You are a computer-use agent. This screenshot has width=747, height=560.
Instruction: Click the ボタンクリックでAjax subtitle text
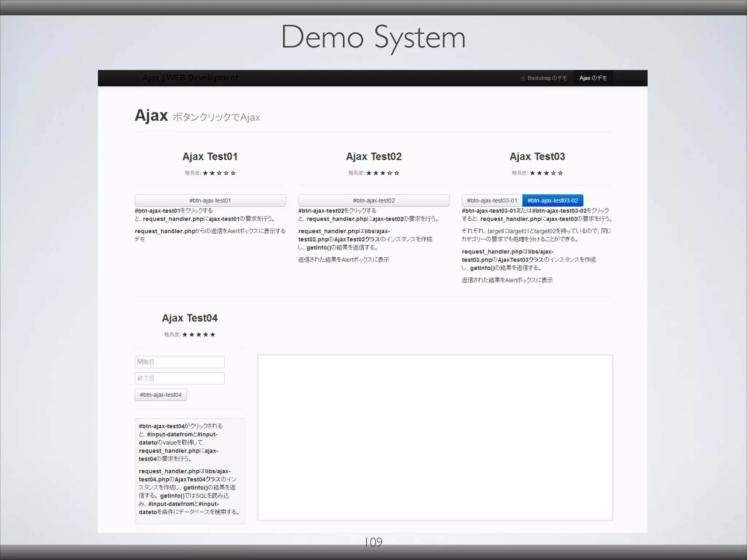click(x=216, y=117)
